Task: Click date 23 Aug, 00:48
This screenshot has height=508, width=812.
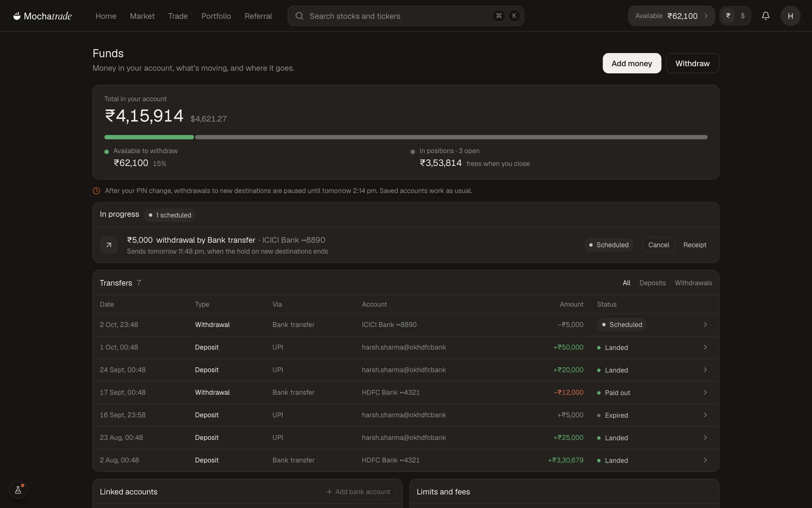Action: coord(121,438)
